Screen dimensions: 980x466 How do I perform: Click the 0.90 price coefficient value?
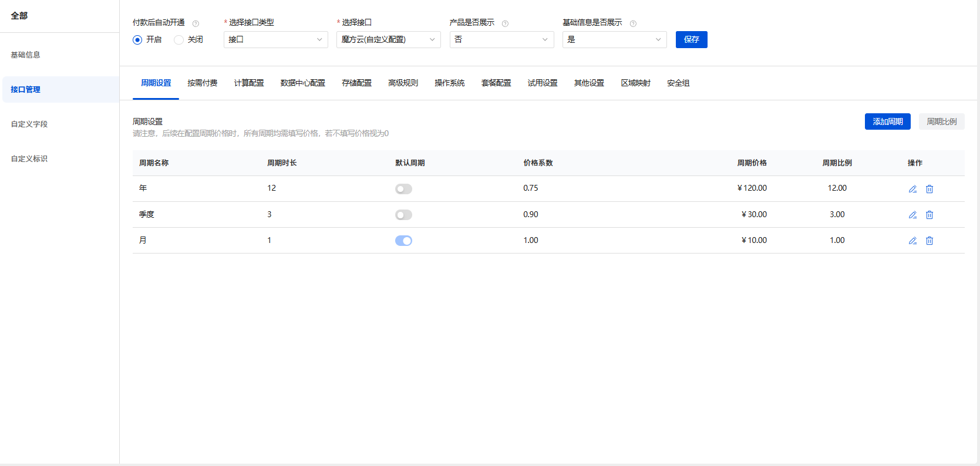tap(531, 214)
